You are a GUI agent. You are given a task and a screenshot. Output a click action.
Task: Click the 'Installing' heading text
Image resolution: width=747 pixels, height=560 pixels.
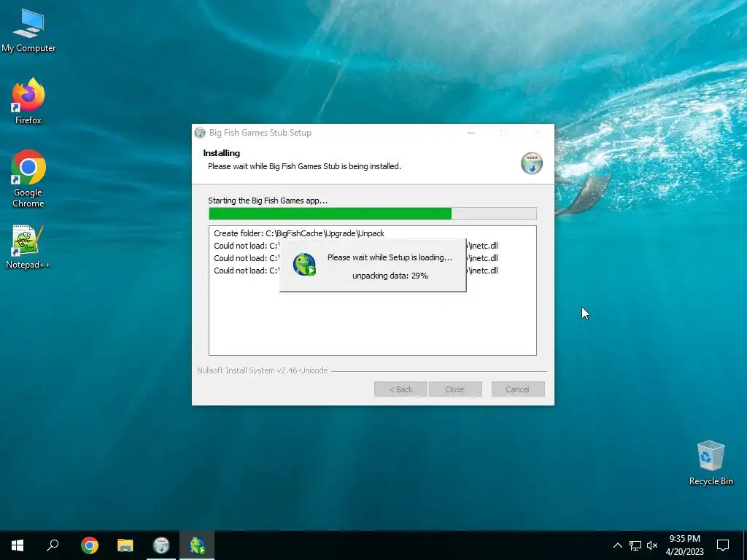tap(222, 153)
